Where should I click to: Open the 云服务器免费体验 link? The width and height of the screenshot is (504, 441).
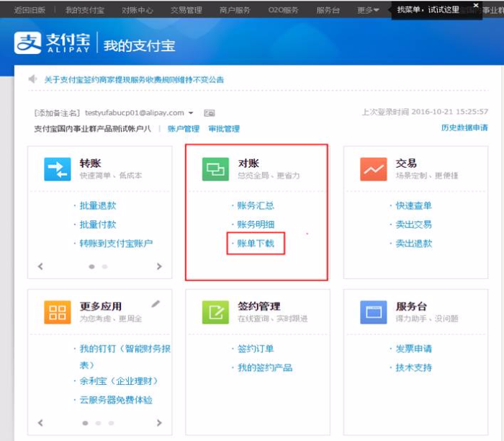(x=116, y=400)
